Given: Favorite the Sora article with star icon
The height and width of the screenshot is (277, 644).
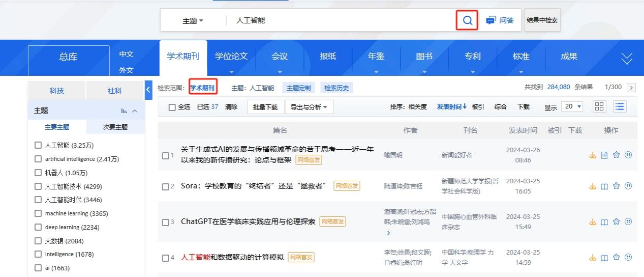Looking at the screenshot, I should tap(616, 186).
